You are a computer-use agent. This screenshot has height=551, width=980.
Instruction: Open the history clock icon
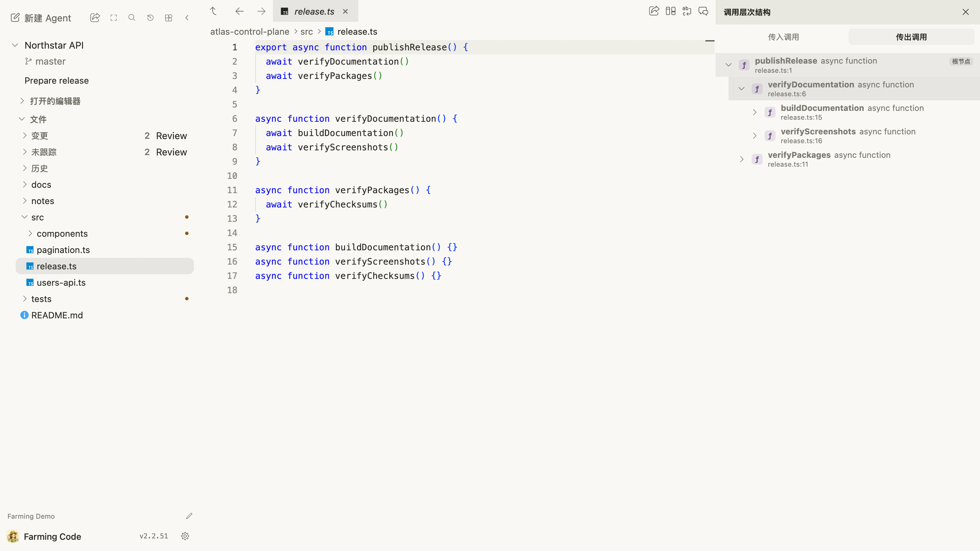150,17
